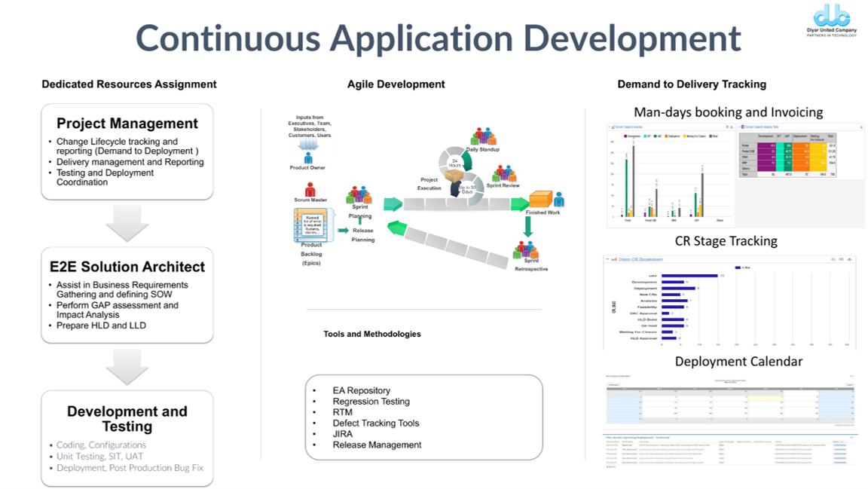
Task: Click the cardboard package in sprint cycle
Action: 456,177
